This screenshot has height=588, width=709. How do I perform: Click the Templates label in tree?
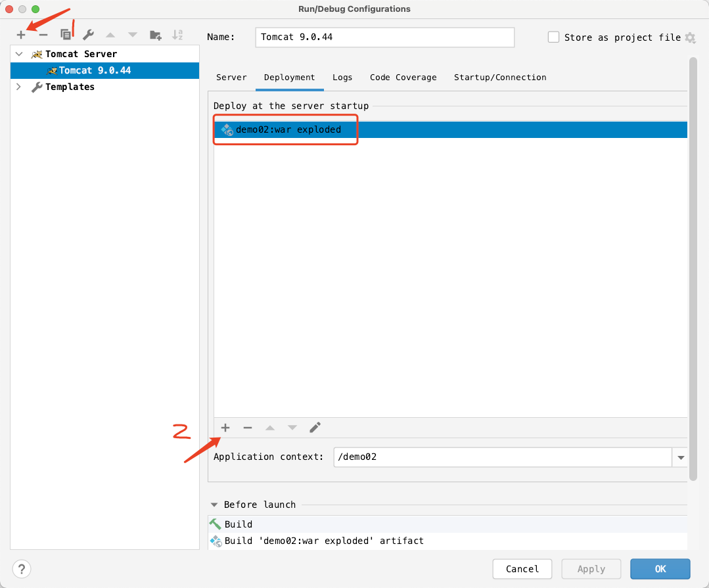[70, 87]
